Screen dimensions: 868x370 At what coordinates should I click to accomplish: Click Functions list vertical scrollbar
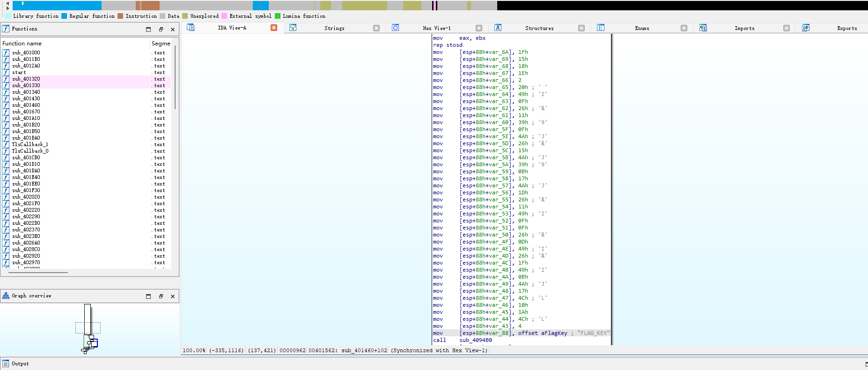tap(175, 78)
